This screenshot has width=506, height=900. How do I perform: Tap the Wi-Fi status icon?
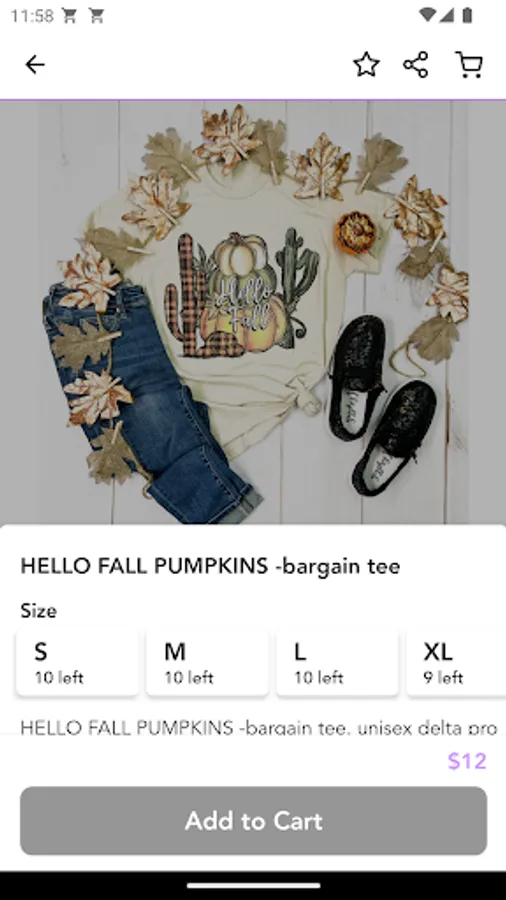427,15
